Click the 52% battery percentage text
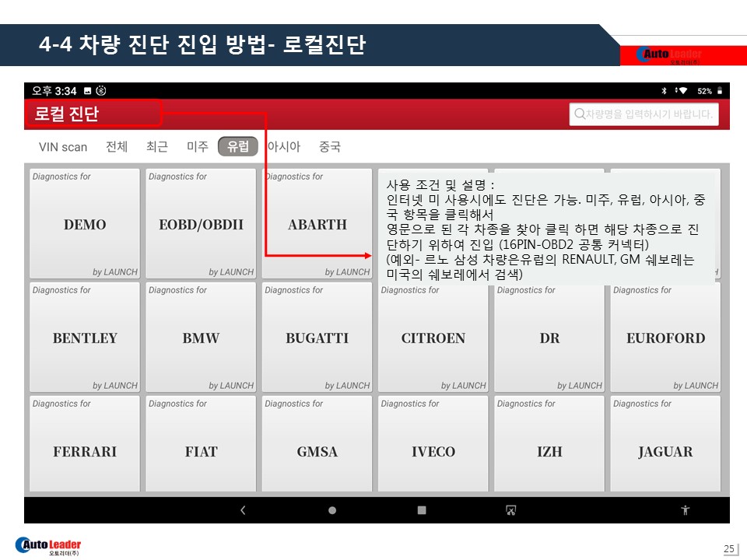The height and width of the screenshot is (560, 747). [x=705, y=91]
